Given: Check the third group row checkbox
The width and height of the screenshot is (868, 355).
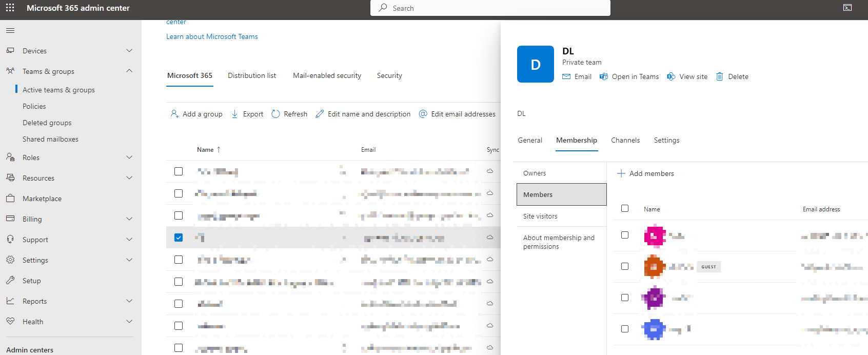Looking at the screenshot, I should (x=179, y=215).
